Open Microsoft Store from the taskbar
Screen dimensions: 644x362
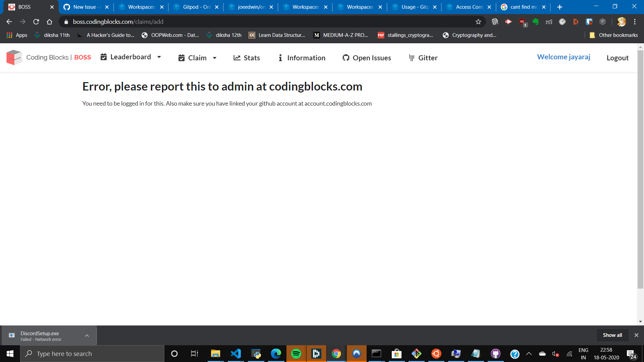[x=396, y=354]
